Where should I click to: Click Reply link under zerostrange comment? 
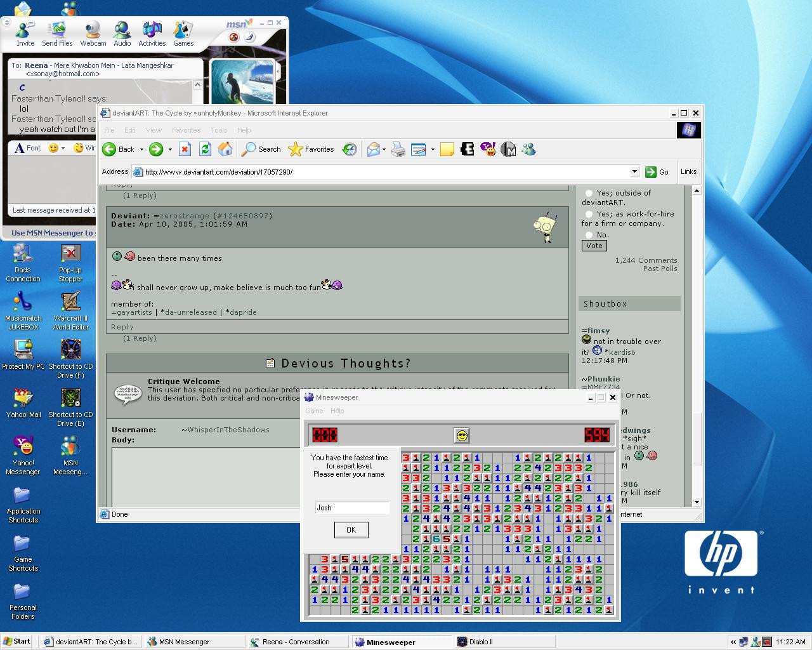[122, 327]
